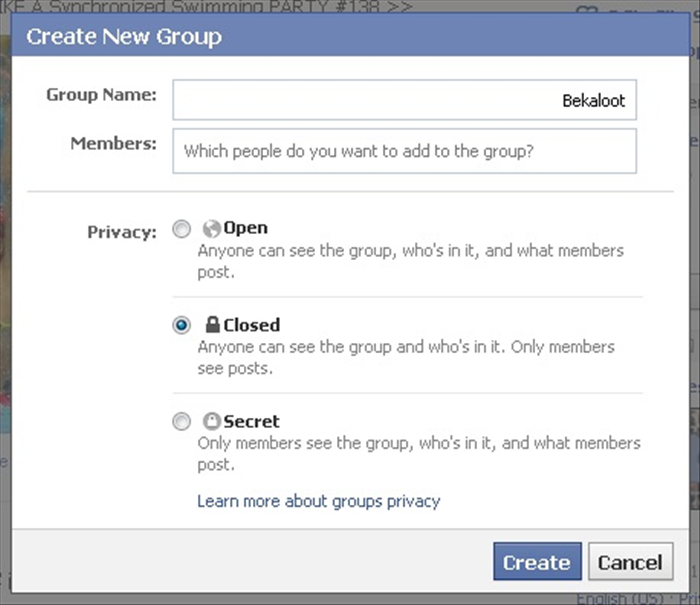The height and width of the screenshot is (605, 700).
Task: Click the bold Closed option label
Action: [x=252, y=325]
